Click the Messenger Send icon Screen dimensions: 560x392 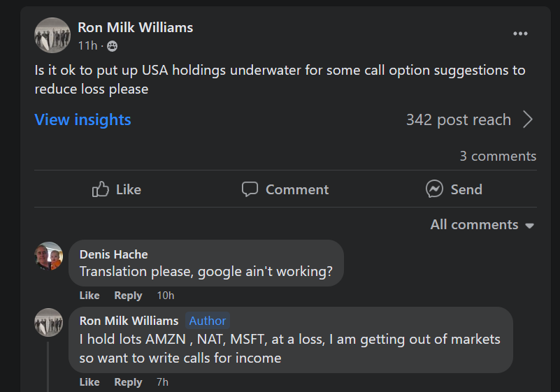434,189
